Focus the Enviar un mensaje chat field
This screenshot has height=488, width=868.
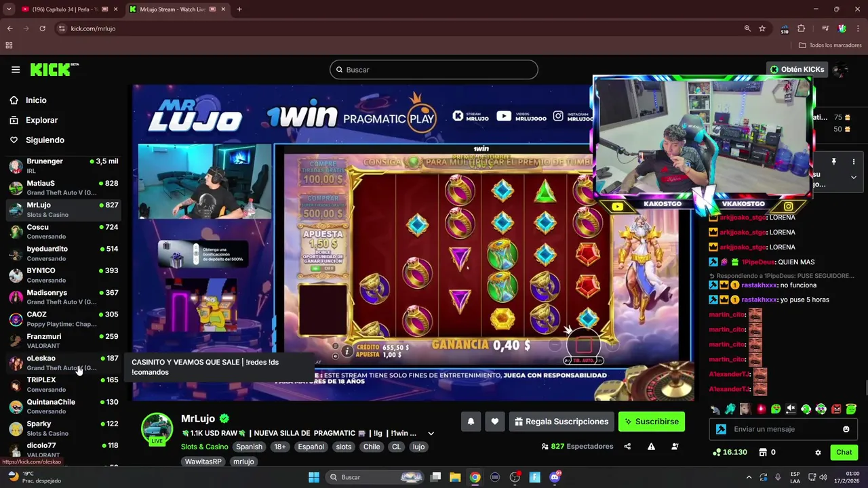783,429
